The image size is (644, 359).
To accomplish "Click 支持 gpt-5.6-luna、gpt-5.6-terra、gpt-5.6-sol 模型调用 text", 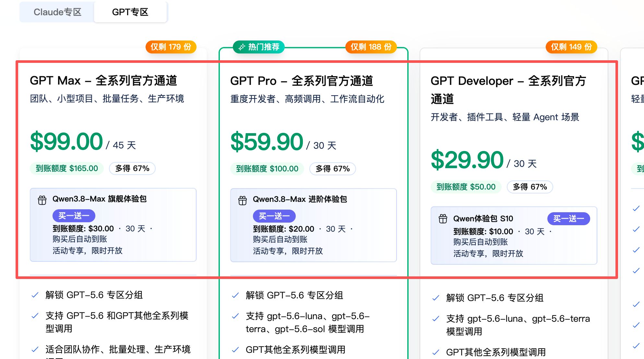I will point(308,322).
